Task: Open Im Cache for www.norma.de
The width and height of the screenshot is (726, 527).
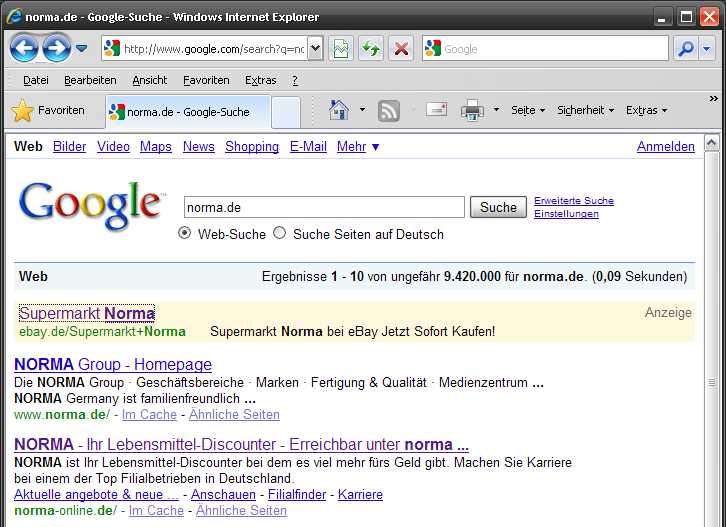Action: (149, 414)
